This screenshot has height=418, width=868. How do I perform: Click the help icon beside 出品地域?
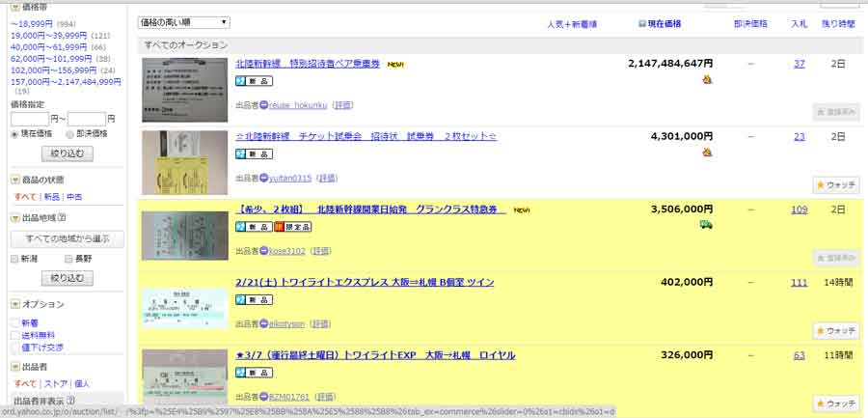tap(61, 217)
